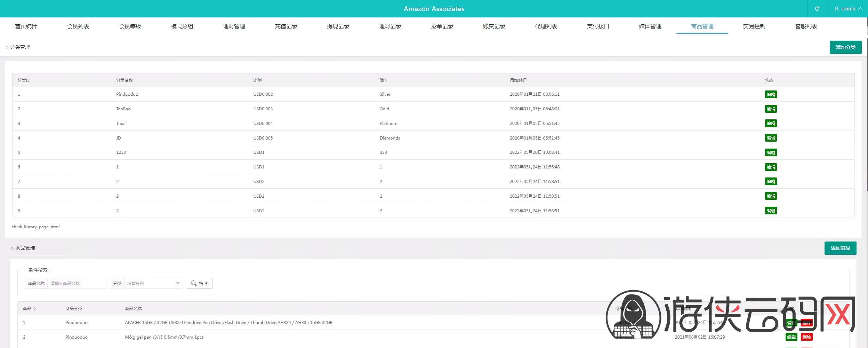Click the Tmall category name cell

[121, 124]
